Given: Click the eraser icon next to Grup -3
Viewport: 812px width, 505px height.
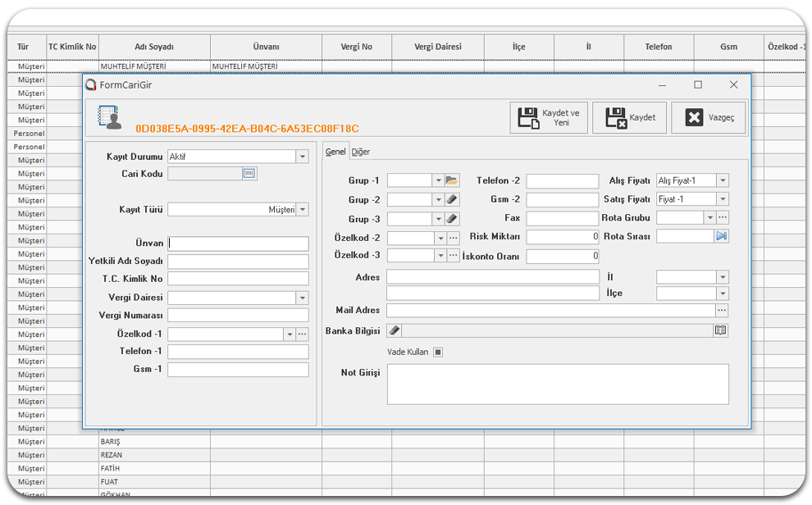Looking at the screenshot, I should point(453,219).
